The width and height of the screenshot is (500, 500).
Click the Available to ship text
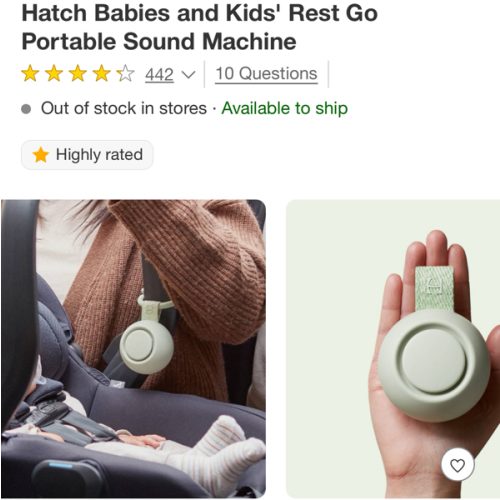(x=285, y=108)
